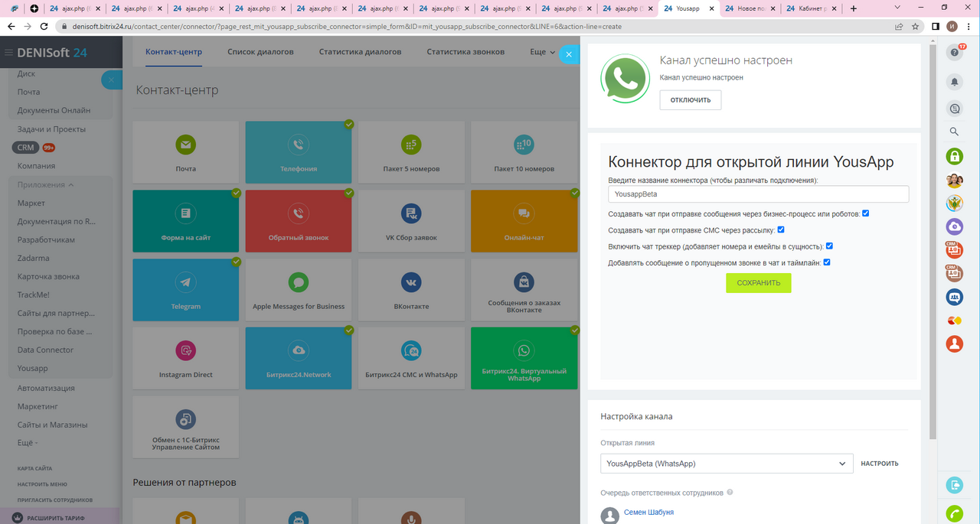980x524 pixels.
Task: Expand the Ещё tab dropdown
Action: point(542,52)
